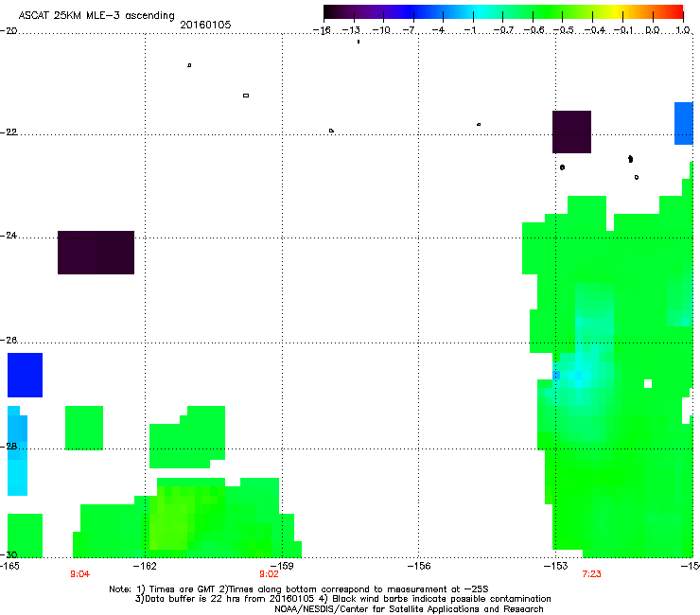Click the -156 longitude axis label

tap(419, 566)
